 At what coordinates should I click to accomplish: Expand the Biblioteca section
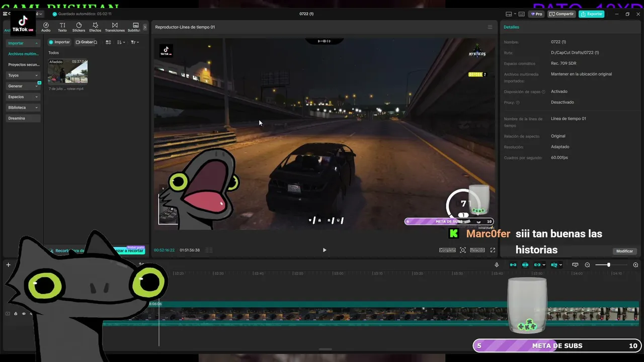click(23, 108)
